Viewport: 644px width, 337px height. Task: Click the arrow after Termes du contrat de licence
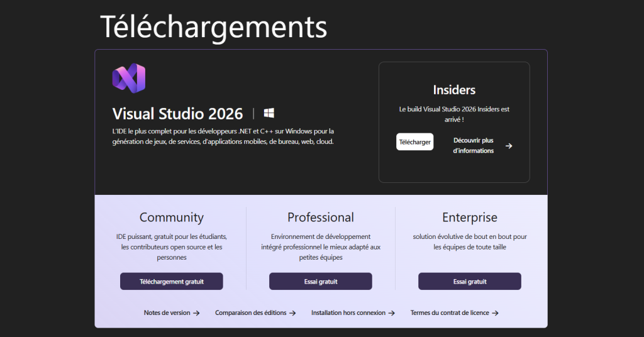pos(495,313)
